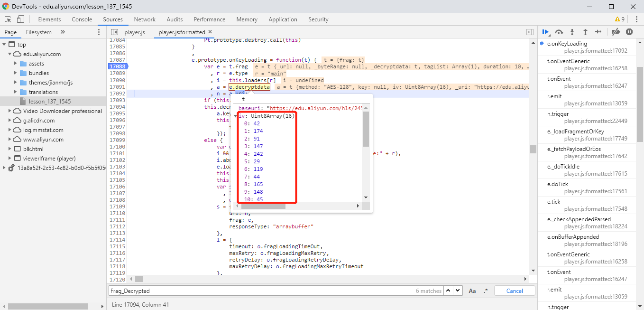Go to previous search match
This screenshot has width=644, height=310.
448,291
